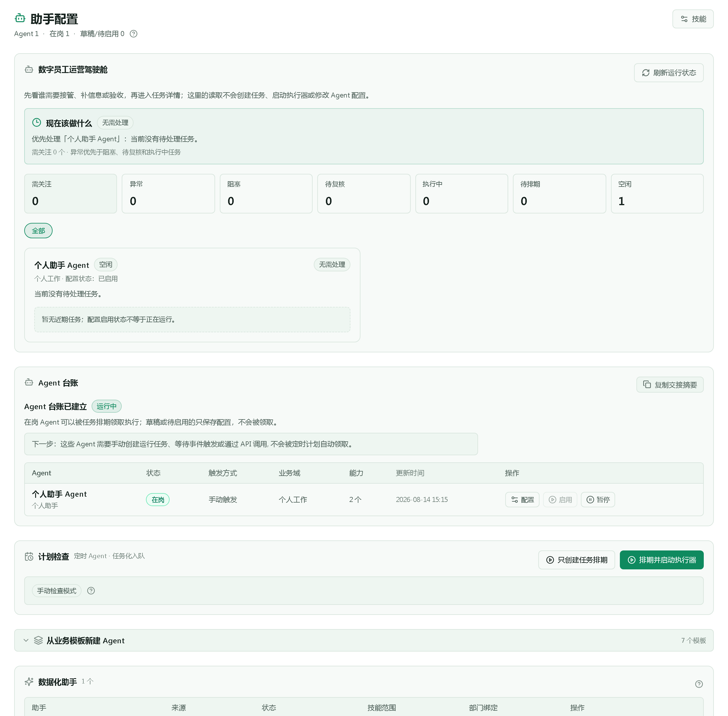Click the 在岗 status tag in table

coord(158,500)
